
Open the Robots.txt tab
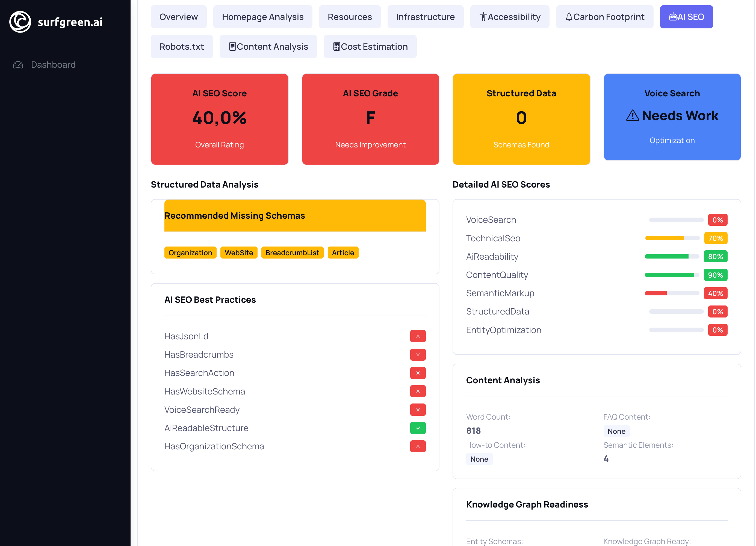(x=182, y=47)
